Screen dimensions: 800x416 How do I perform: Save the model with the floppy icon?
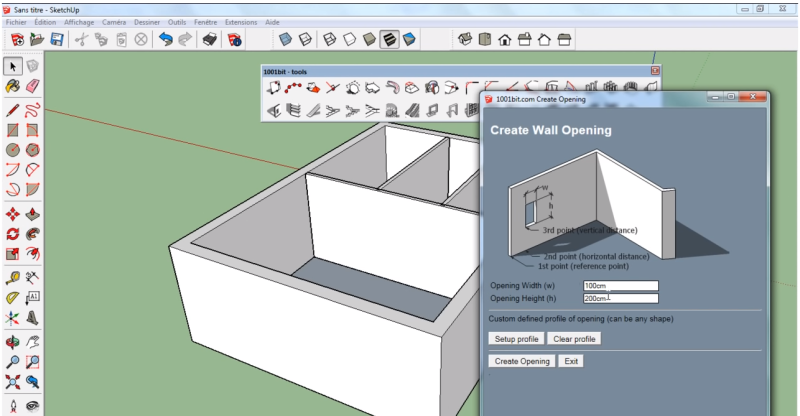click(57, 40)
